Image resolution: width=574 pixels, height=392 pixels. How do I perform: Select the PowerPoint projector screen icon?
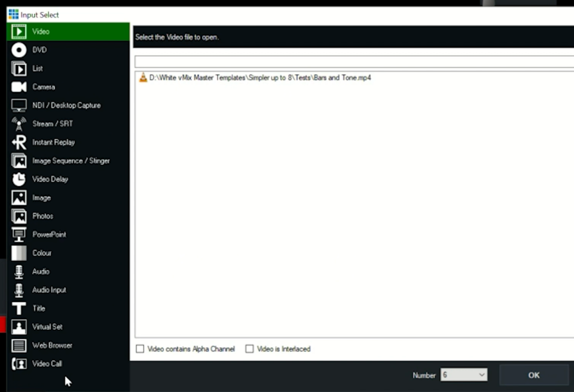point(19,234)
